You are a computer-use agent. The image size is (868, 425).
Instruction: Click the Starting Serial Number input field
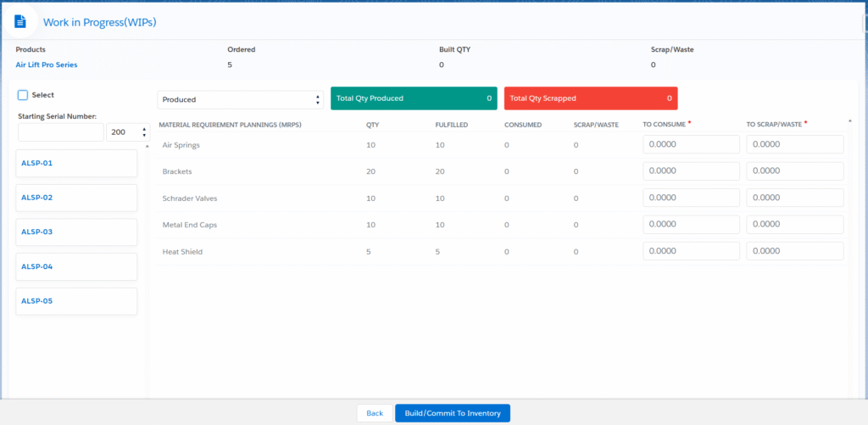point(60,132)
